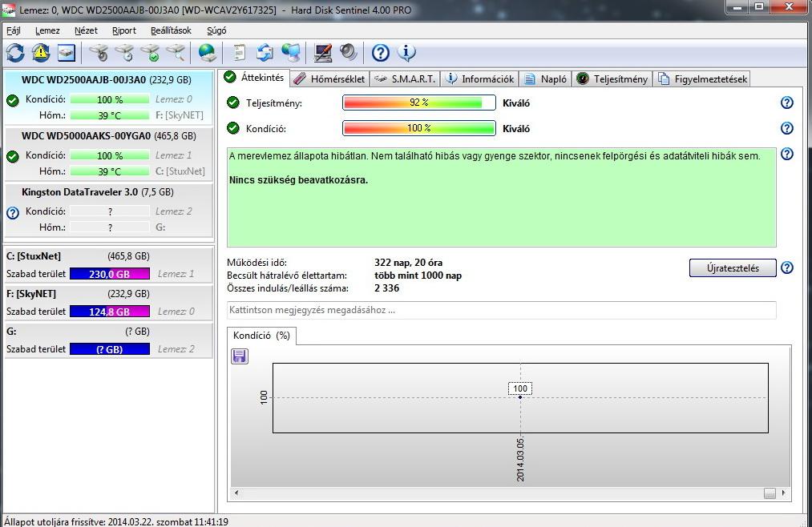
Task: Switch to the Információk tab
Action: coord(479,79)
